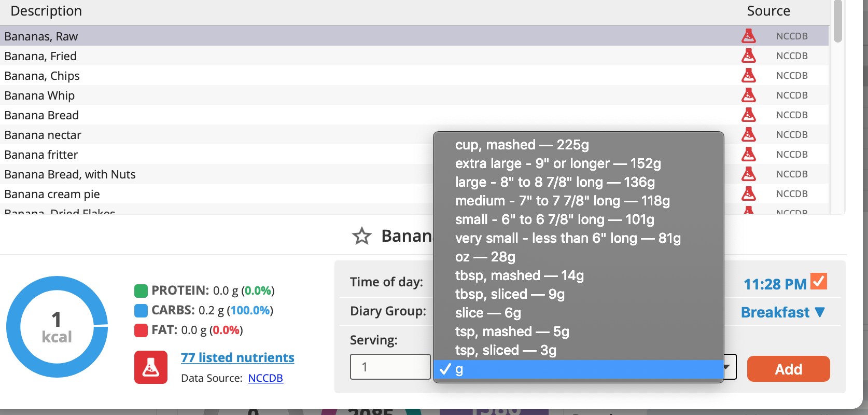Select 'medium - 7" to 7 7/8" long' serving
Screen dimensions: 868x415
tap(563, 201)
